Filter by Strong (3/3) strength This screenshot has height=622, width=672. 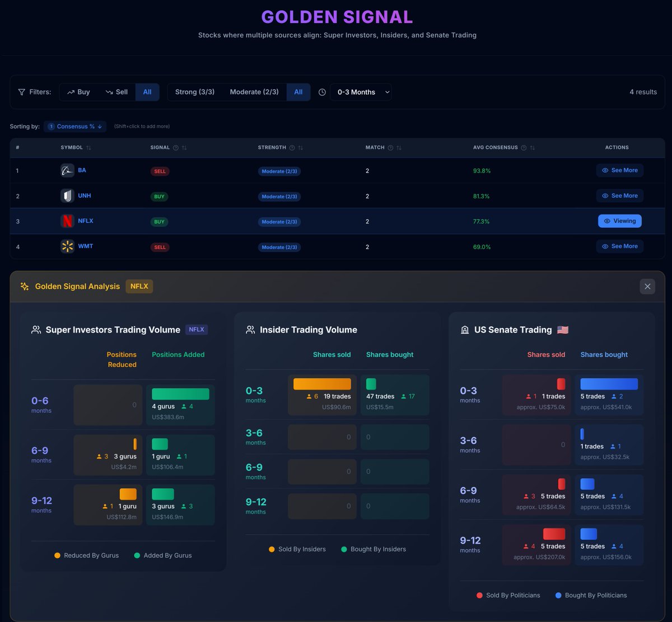pos(195,92)
